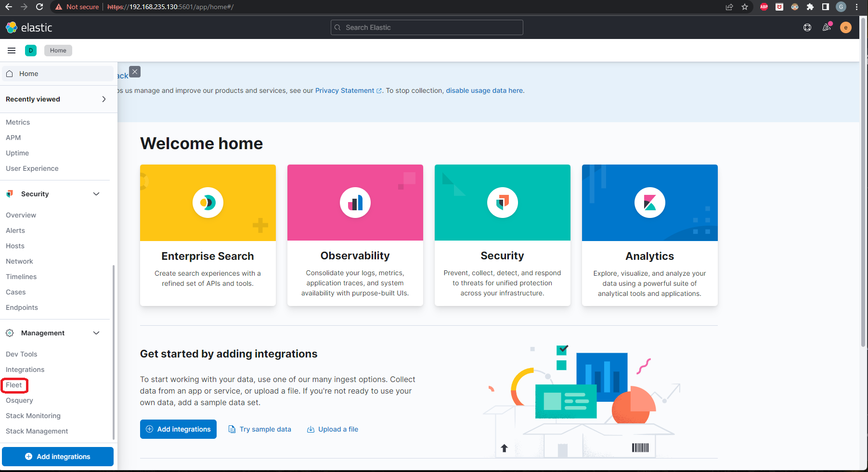Viewport: 868px width, 472px height.
Task: Open the help menu lifebuoy icon
Action: [x=807, y=27]
